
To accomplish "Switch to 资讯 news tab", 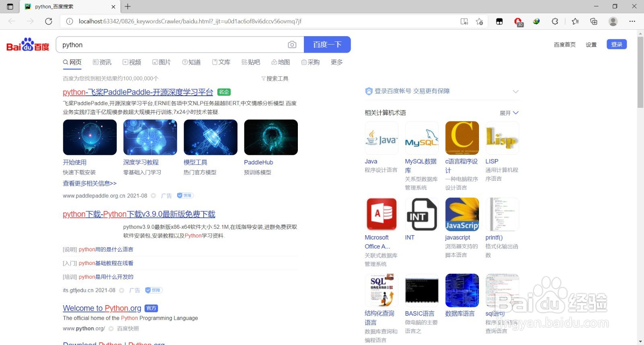I will (102, 62).
